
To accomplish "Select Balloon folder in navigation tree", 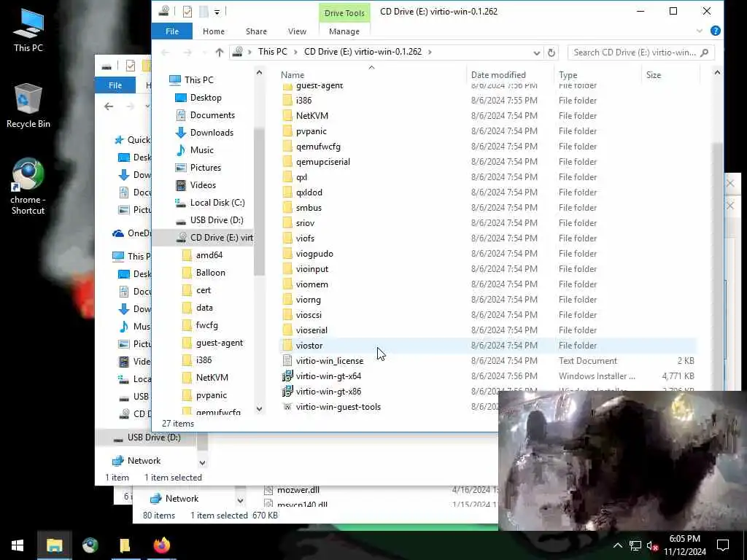I will (x=210, y=273).
